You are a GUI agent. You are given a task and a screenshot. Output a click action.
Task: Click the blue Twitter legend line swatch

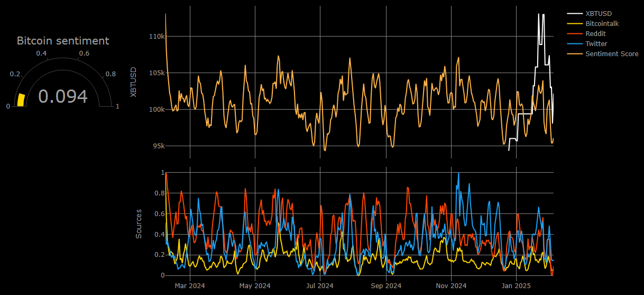coord(575,44)
